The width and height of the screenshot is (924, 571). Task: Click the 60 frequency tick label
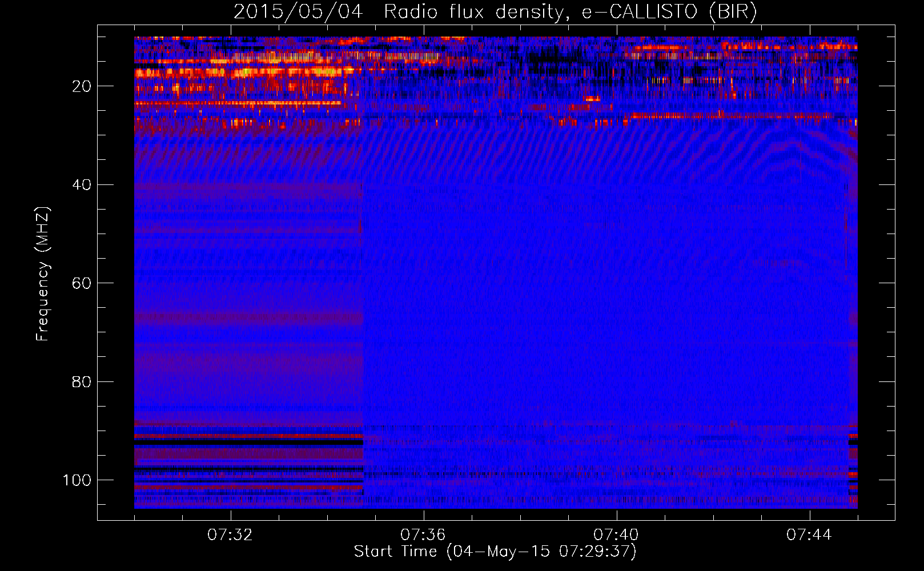[82, 283]
